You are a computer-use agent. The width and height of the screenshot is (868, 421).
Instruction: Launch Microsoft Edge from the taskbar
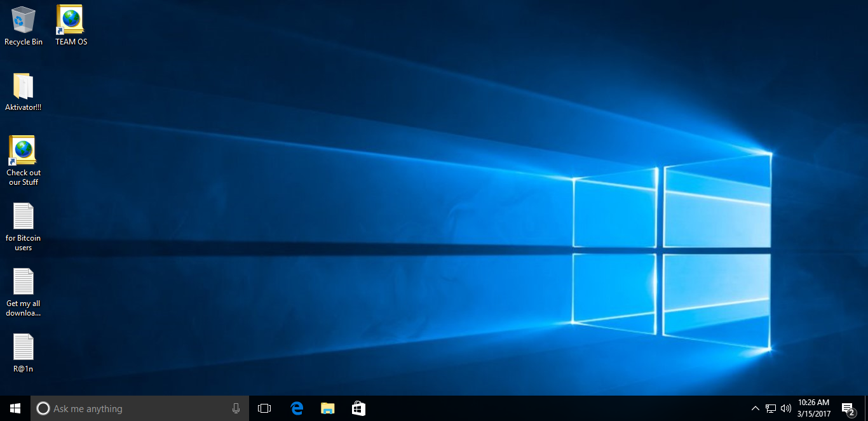coord(297,408)
